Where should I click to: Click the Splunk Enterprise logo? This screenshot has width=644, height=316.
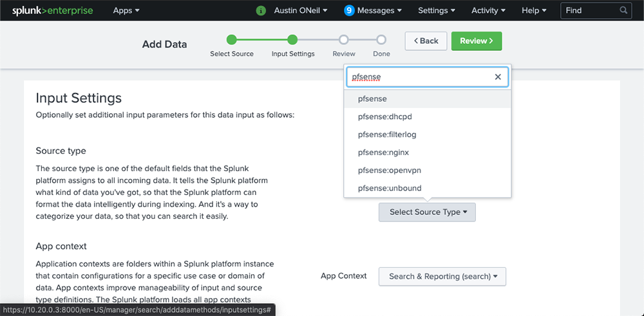[52, 10]
